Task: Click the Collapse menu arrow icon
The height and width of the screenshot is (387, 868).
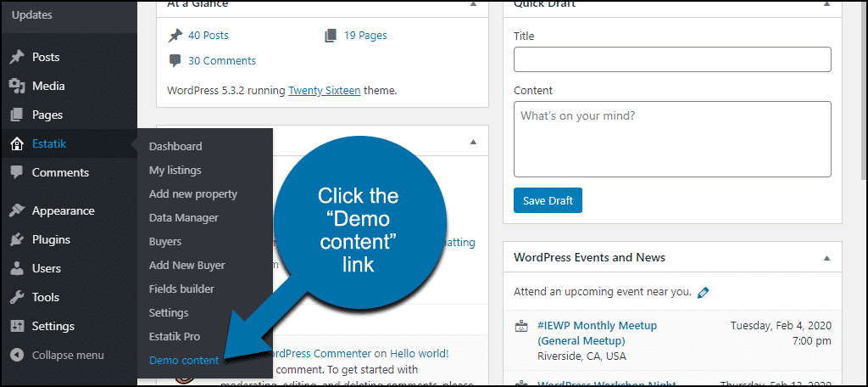Action: 17,355
